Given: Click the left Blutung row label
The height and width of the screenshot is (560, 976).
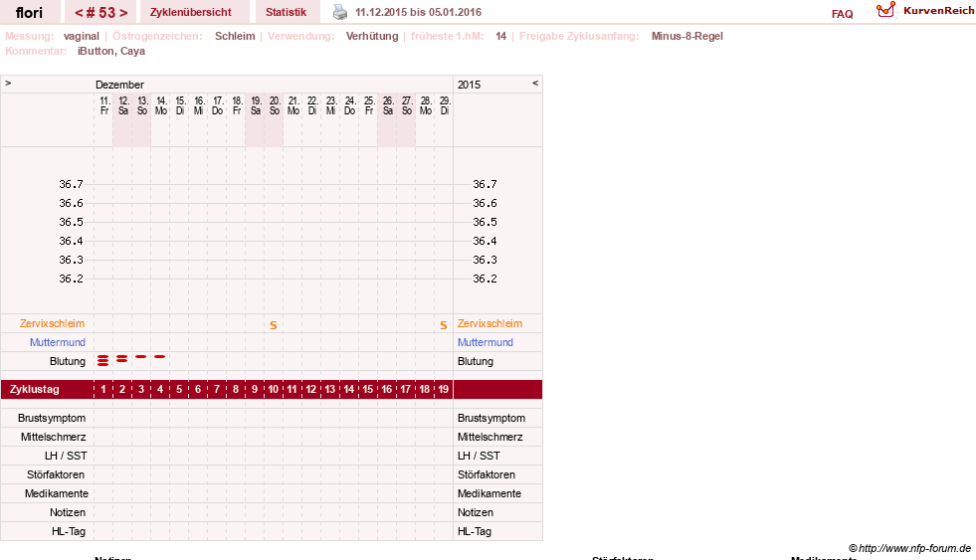Looking at the screenshot, I should coord(68,361).
